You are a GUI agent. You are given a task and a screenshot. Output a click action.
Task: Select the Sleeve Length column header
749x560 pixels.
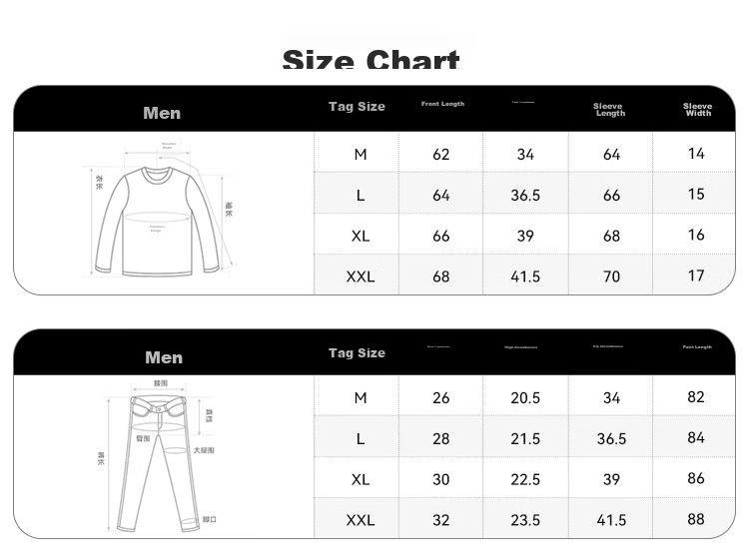tap(609, 110)
